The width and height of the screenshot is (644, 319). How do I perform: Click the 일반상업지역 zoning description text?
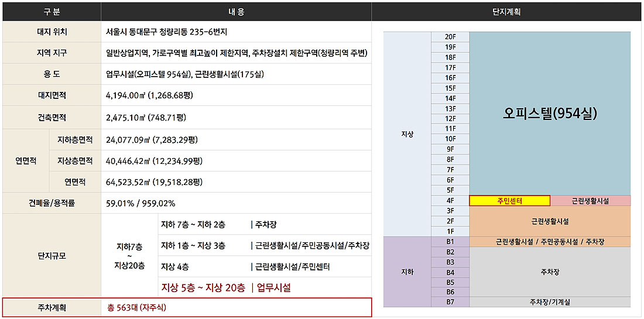pos(236,53)
